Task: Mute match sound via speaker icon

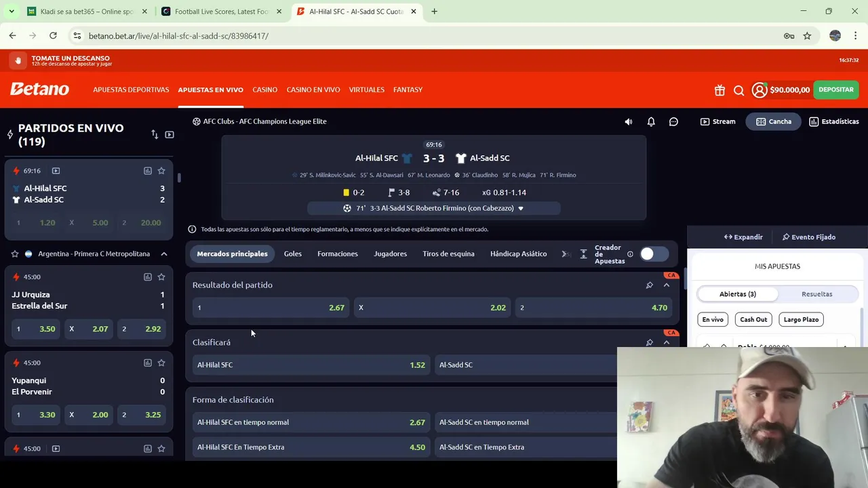Action: coord(629,122)
